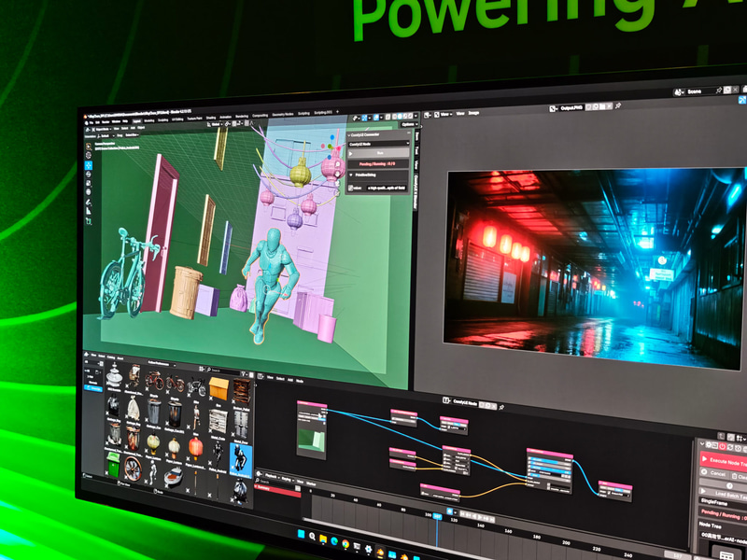
Task: Switch to Geometry Nodes workspace tab
Action: [x=283, y=114]
